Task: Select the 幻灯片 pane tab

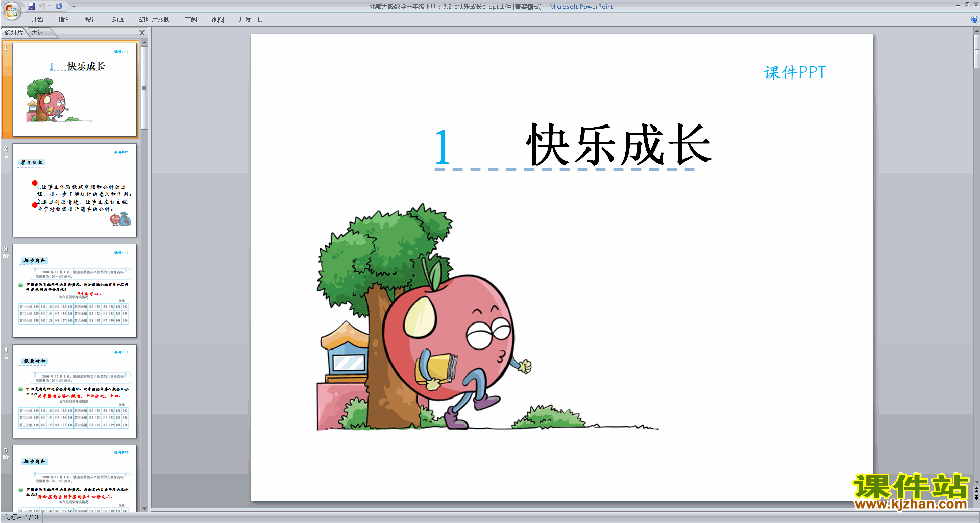Action: click(x=14, y=33)
